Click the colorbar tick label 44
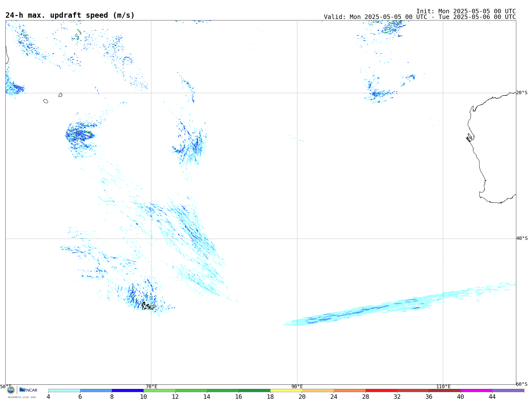The width and height of the screenshot is (532, 400). tap(492, 397)
